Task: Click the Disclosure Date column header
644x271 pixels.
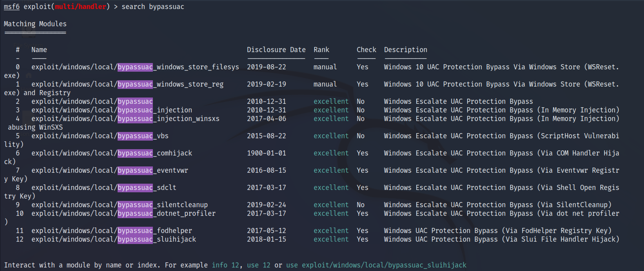Action: tap(276, 50)
